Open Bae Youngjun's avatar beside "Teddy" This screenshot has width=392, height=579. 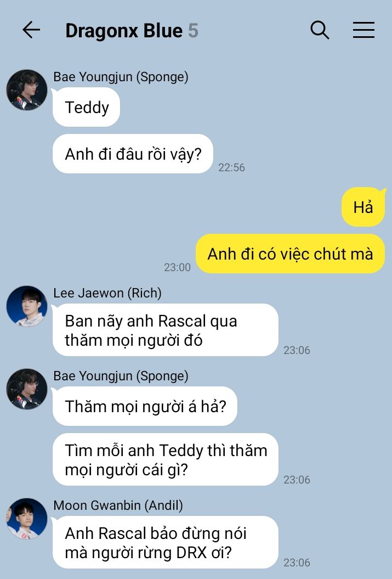[x=26, y=89]
